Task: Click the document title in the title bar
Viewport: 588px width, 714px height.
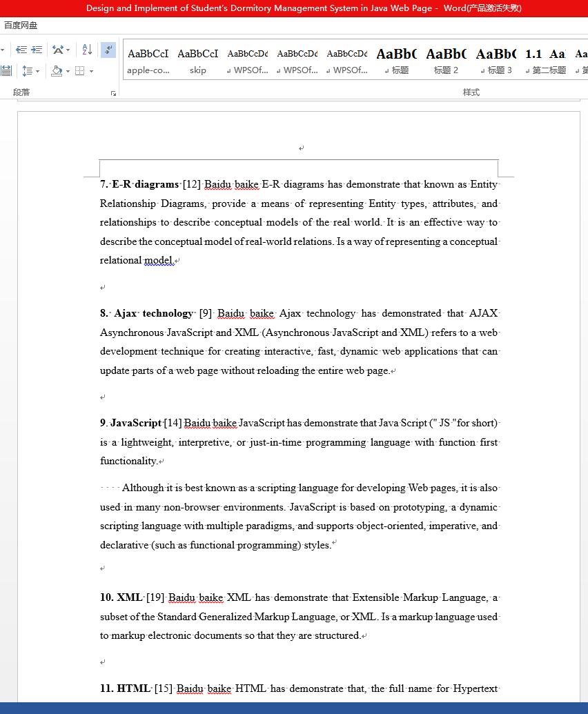Action: coord(259,8)
